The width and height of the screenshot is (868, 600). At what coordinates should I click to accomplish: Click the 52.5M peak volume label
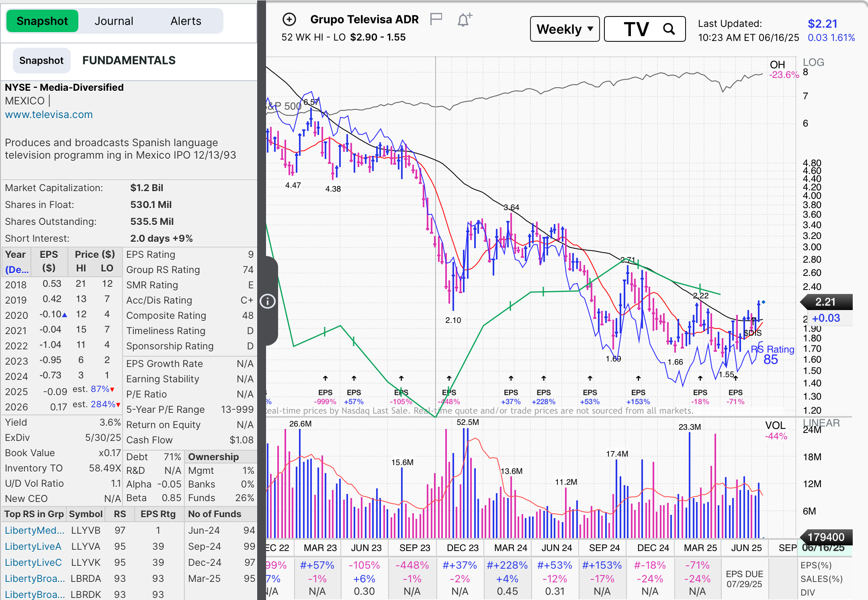468,422
